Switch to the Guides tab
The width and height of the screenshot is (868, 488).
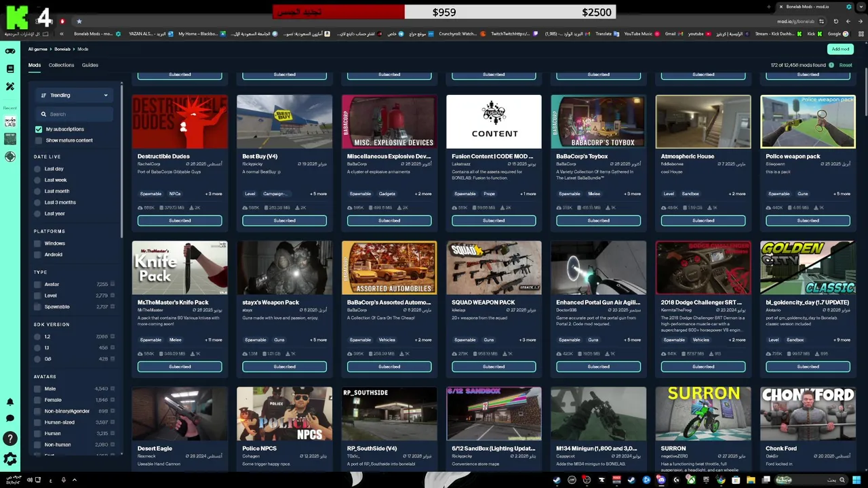tap(90, 65)
